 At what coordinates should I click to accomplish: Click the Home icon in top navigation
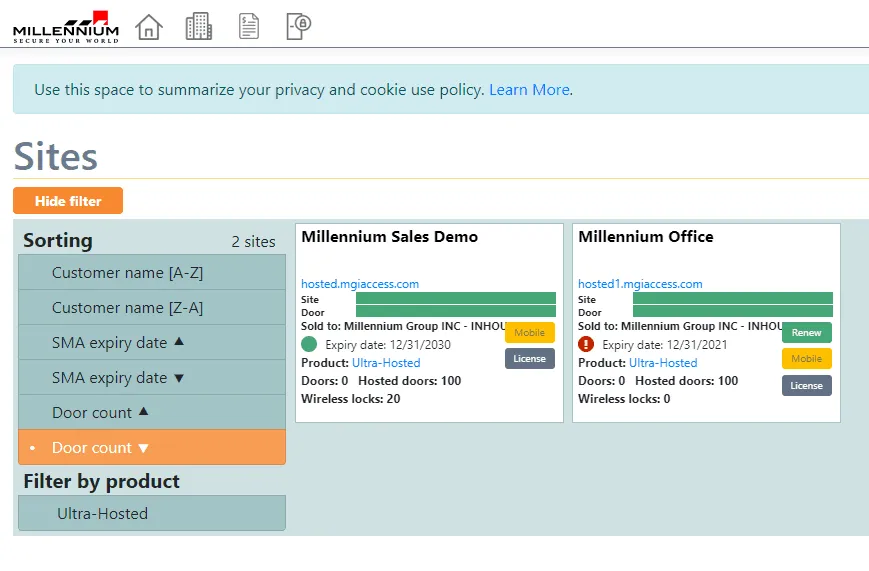(x=148, y=27)
